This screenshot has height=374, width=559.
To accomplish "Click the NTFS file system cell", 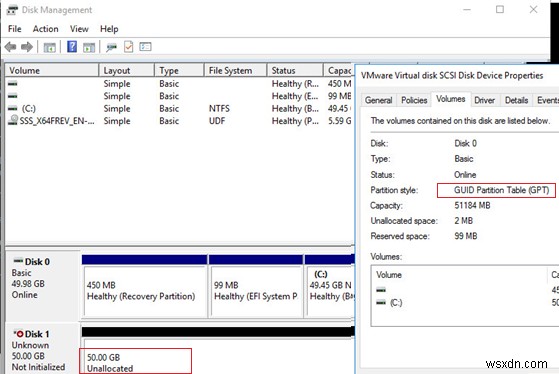I will pyautogui.click(x=219, y=108).
